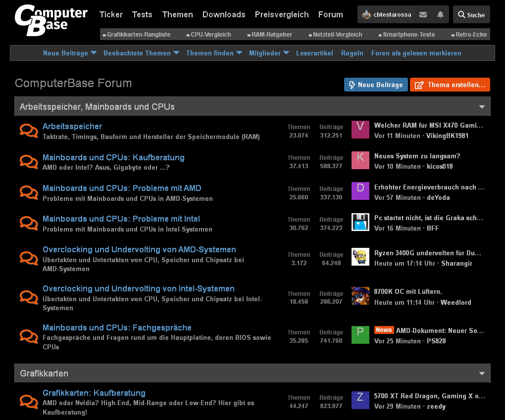Open thread 5700 XT Red Dragon, Gaming X
The height and width of the screenshot is (420, 505).
click(429, 396)
